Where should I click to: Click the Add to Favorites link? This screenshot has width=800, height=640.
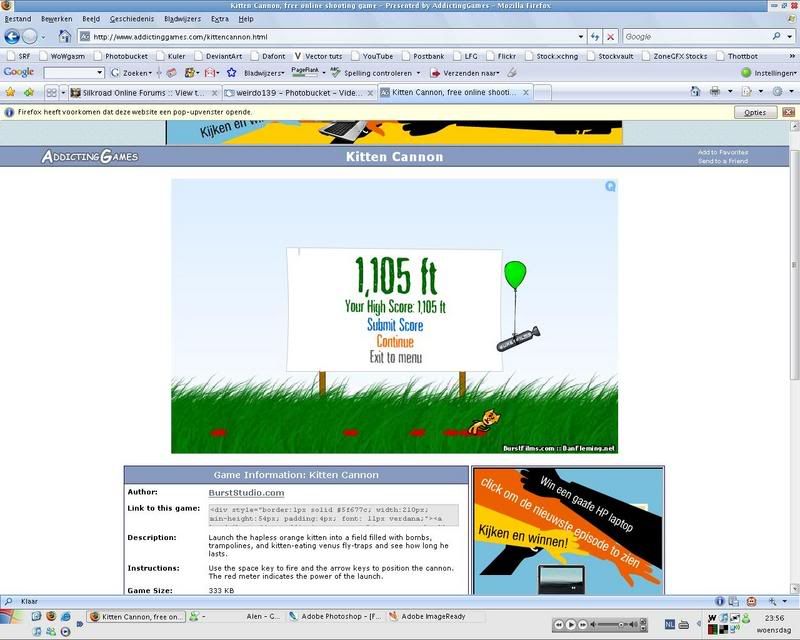pos(723,152)
